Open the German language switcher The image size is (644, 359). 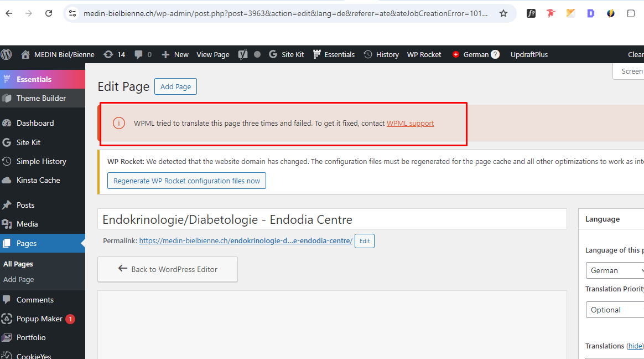[x=471, y=54]
